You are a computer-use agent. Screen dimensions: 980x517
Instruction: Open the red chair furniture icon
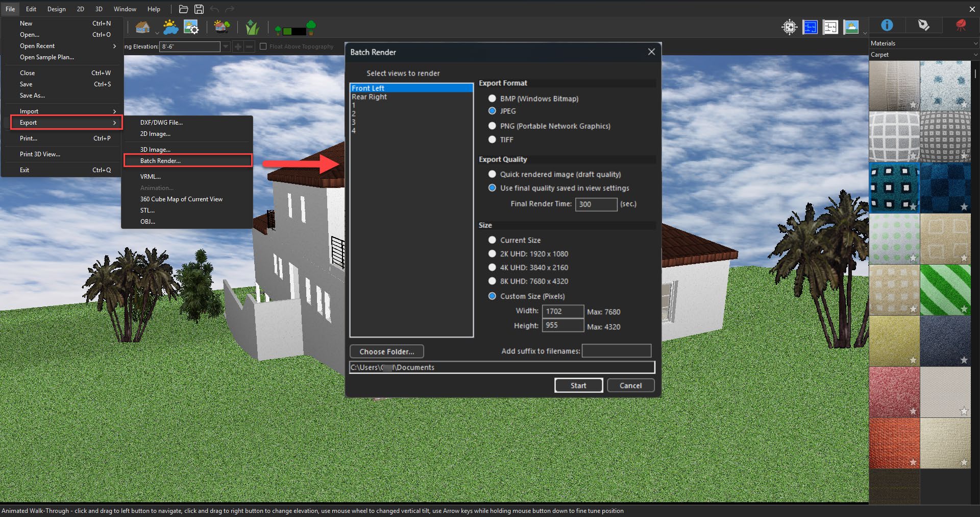pos(961,25)
